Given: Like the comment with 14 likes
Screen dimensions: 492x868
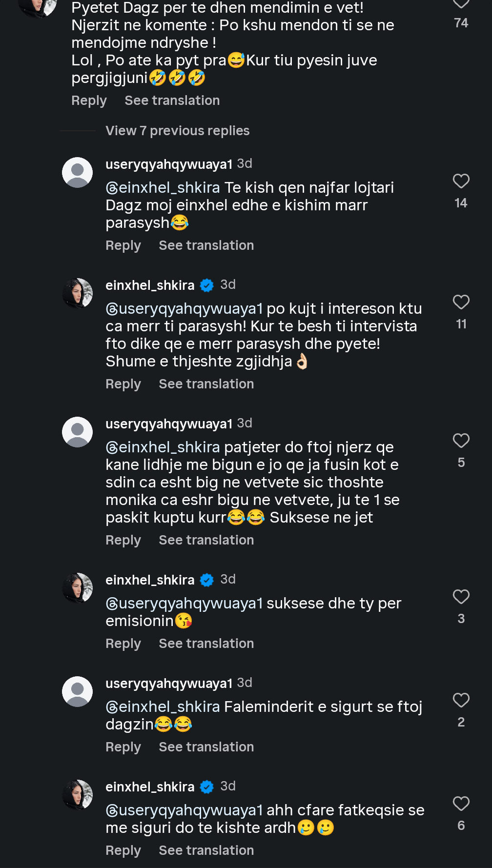Looking at the screenshot, I should (x=461, y=182).
